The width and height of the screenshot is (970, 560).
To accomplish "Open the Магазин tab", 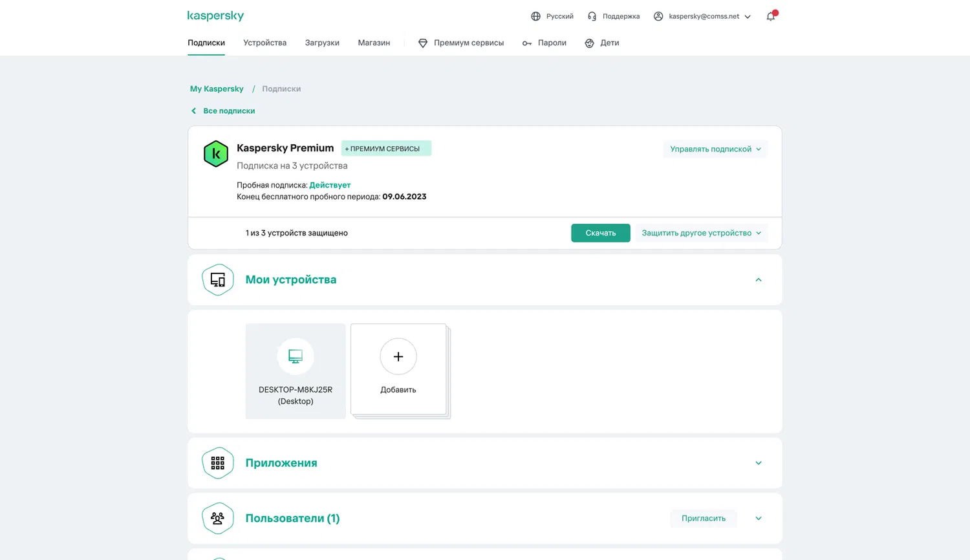I will 374,43.
